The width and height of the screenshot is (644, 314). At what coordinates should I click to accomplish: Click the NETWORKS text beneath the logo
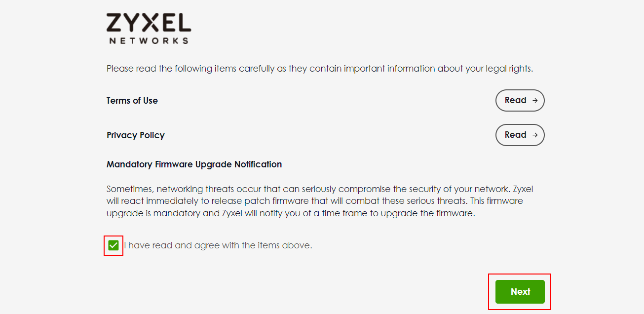coord(149,41)
